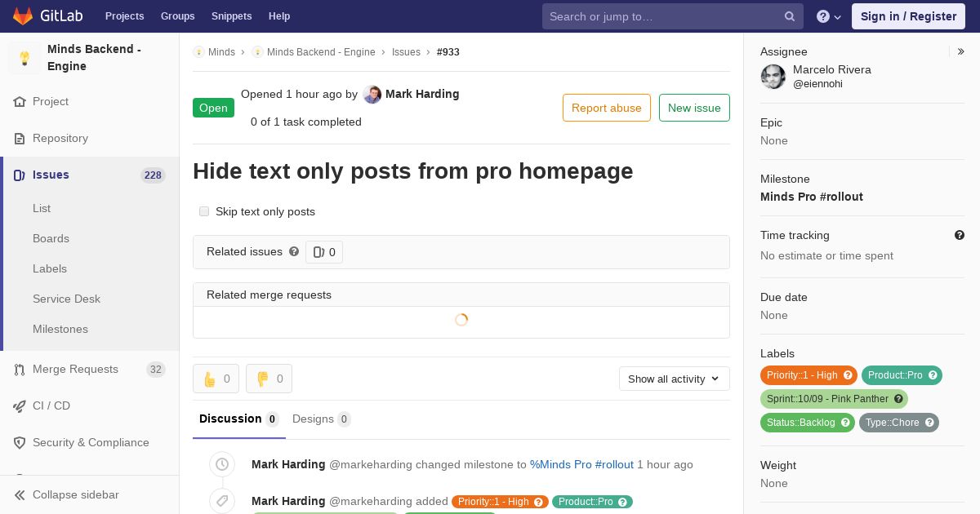Open the Groups menu
This screenshot has width=980, height=514.
pos(177,16)
